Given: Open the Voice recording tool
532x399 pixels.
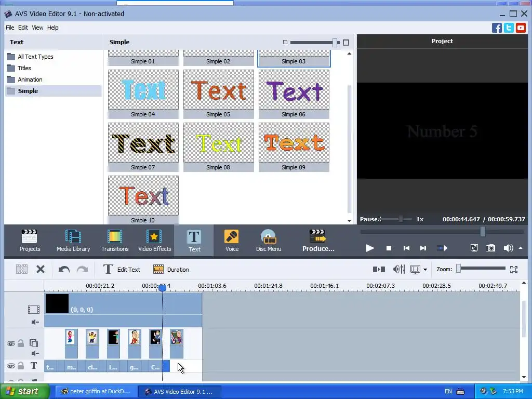Looking at the screenshot, I should pyautogui.click(x=232, y=241).
